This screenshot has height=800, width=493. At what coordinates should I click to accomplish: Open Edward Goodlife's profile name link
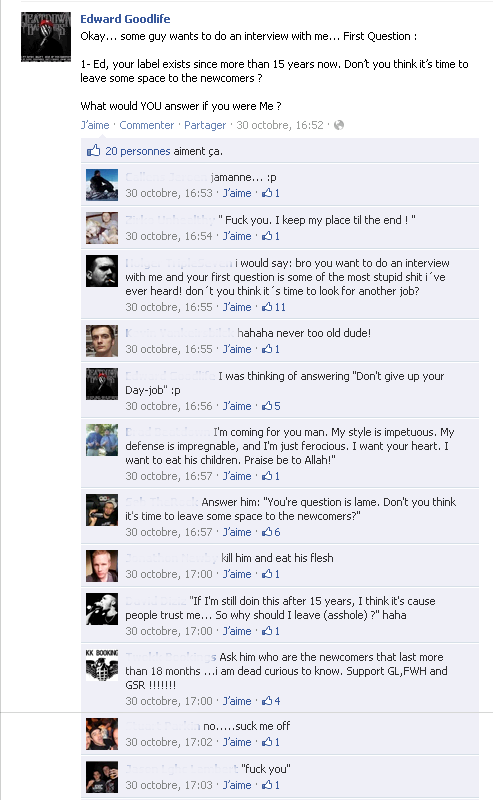click(125, 19)
